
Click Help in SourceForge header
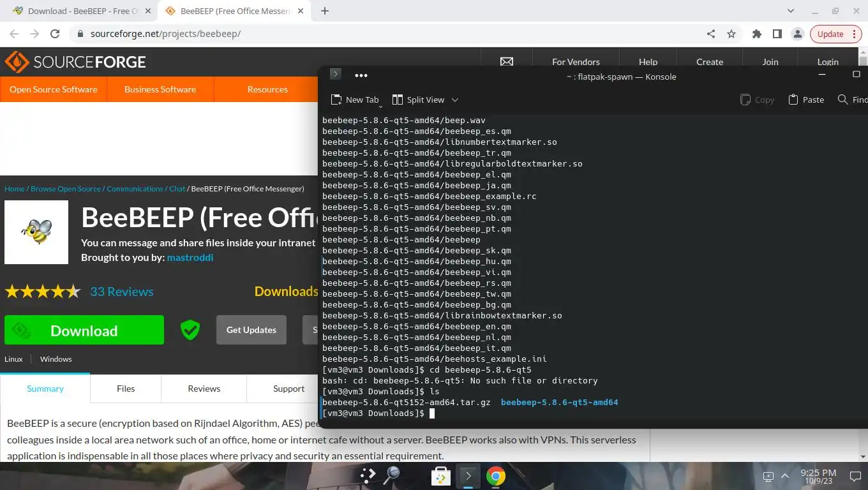(x=648, y=62)
